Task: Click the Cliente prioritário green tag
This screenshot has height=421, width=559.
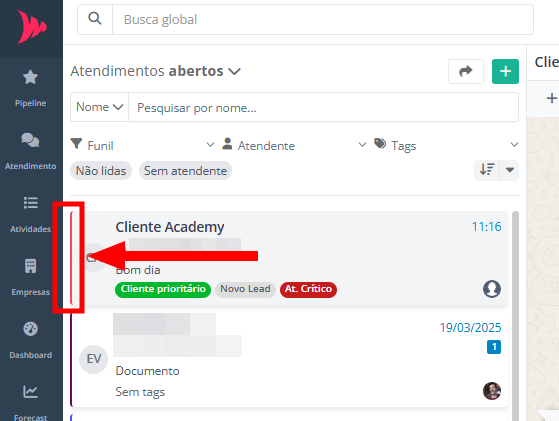Action: click(x=163, y=289)
